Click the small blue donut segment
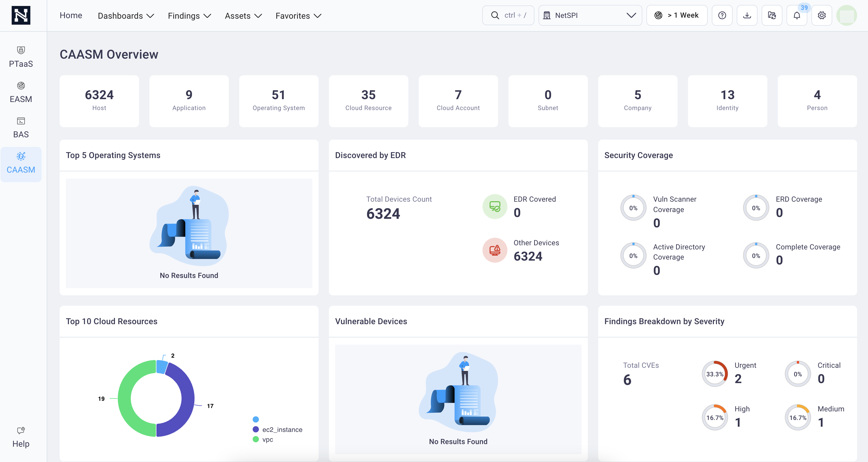 pos(162,366)
